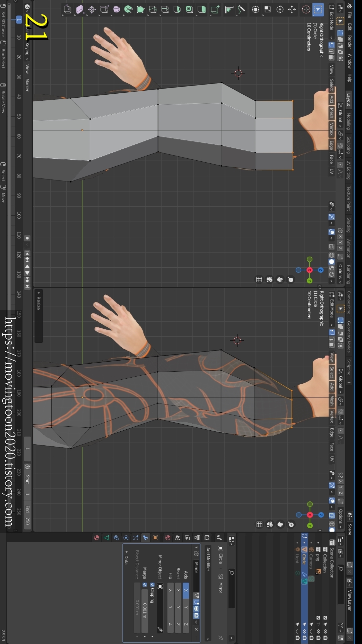Open Options dropdown in X-ray viewport
The image size is (362, 644).
340,519
